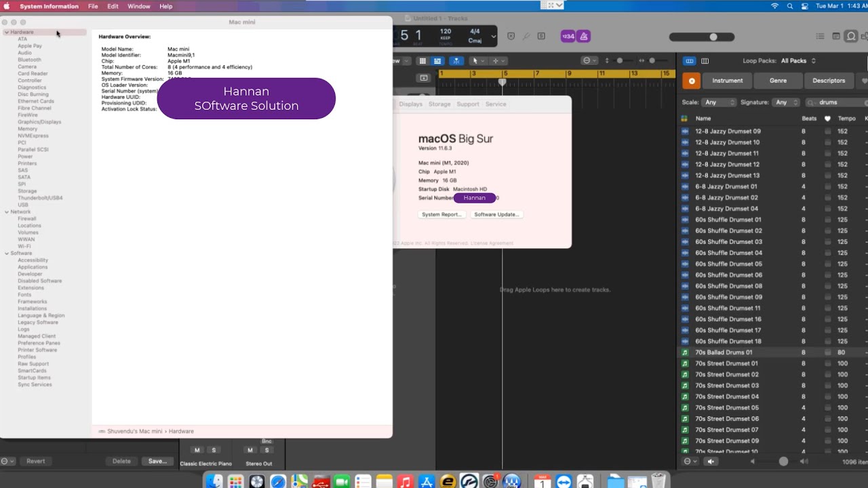Open the Trash in the Dock
868x488 pixels.
pos(658,481)
